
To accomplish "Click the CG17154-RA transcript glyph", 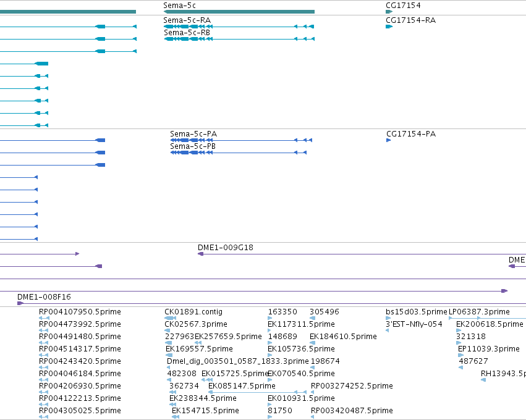I will (x=389, y=27).
